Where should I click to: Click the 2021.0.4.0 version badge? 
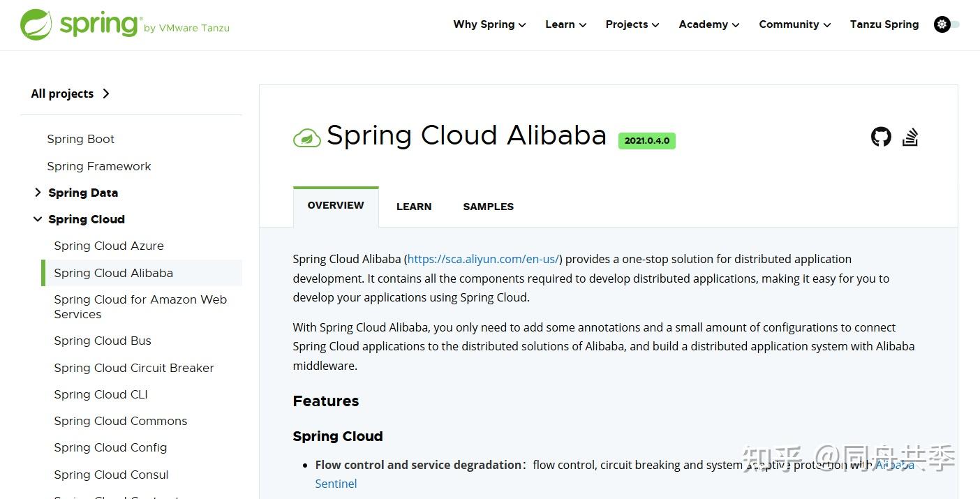tap(646, 140)
